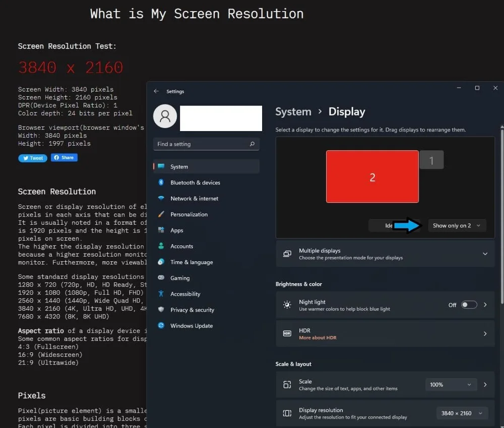Open Bluetooth & devices settings

point(206,182)
